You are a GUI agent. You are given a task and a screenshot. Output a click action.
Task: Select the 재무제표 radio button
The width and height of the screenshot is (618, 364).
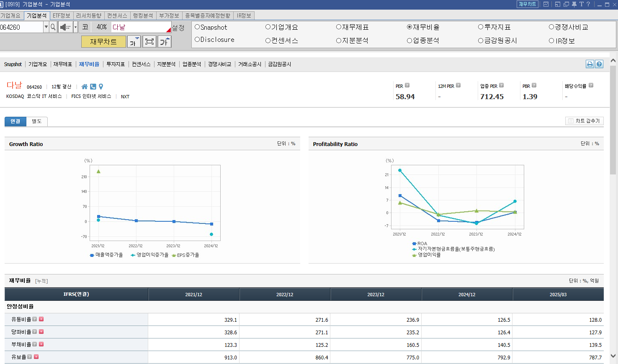tap(339, 27)
